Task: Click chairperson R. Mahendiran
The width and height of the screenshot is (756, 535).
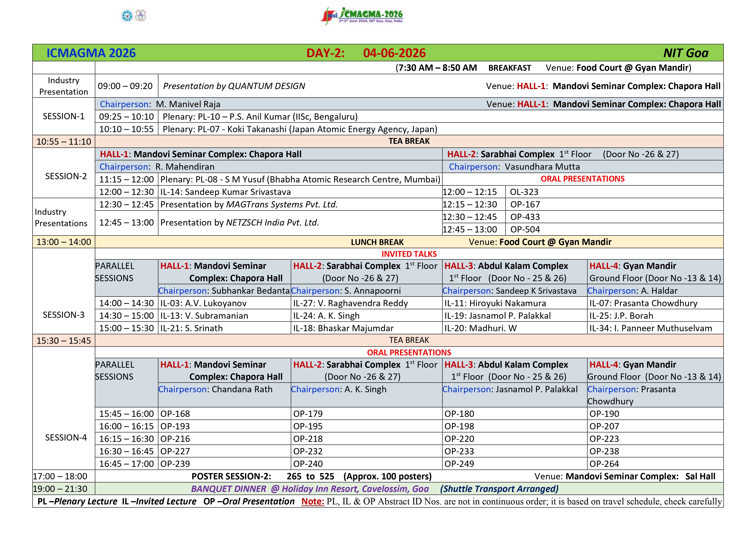Action: coord(185,167)
